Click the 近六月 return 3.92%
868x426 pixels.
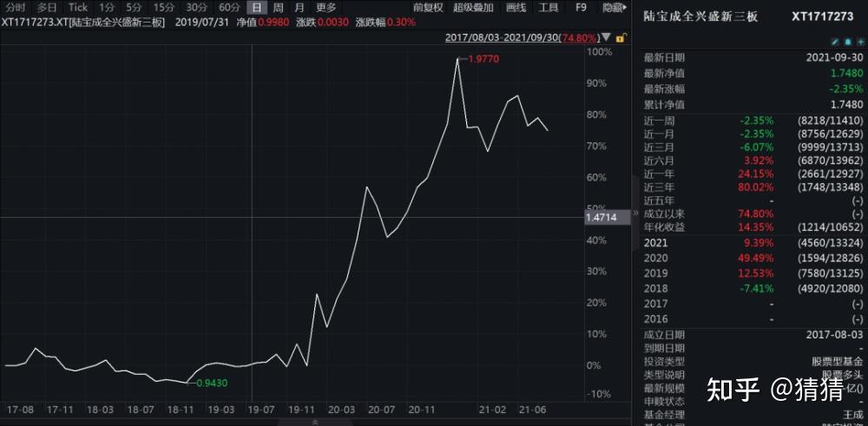(x=759, y=161)
